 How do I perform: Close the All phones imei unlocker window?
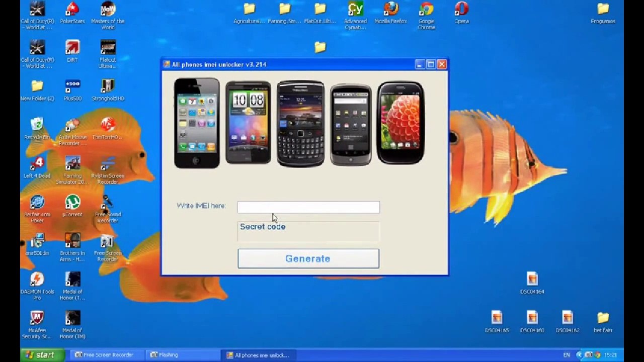tap(442, 64)
